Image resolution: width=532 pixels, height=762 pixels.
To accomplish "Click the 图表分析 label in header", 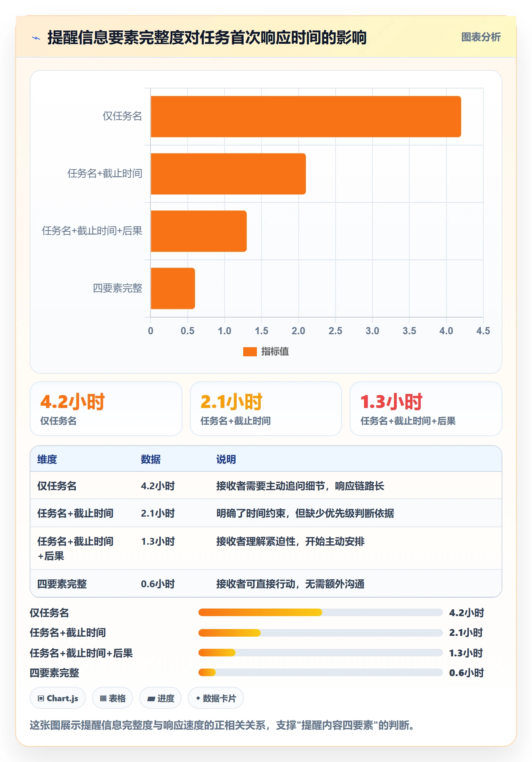I will click(481, 37).
